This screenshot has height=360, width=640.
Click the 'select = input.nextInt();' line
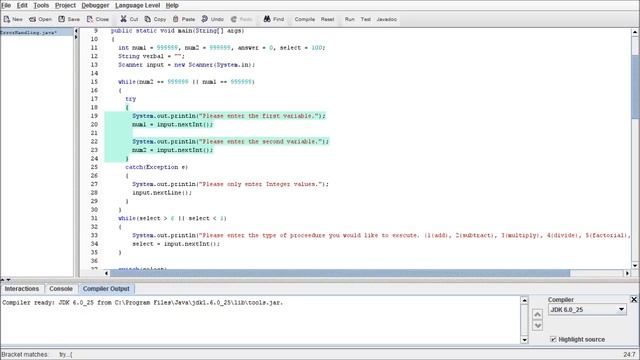176,244
